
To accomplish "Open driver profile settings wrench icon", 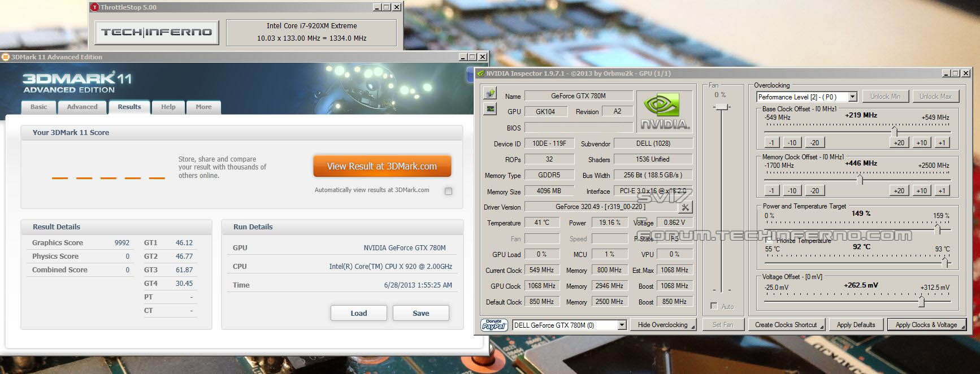I will 686,207.
